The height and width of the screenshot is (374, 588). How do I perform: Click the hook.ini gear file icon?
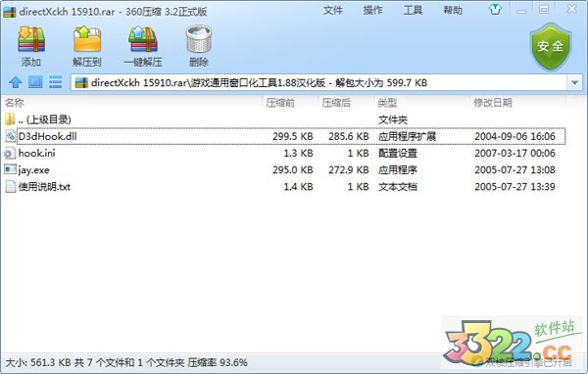tap(10, 154)
